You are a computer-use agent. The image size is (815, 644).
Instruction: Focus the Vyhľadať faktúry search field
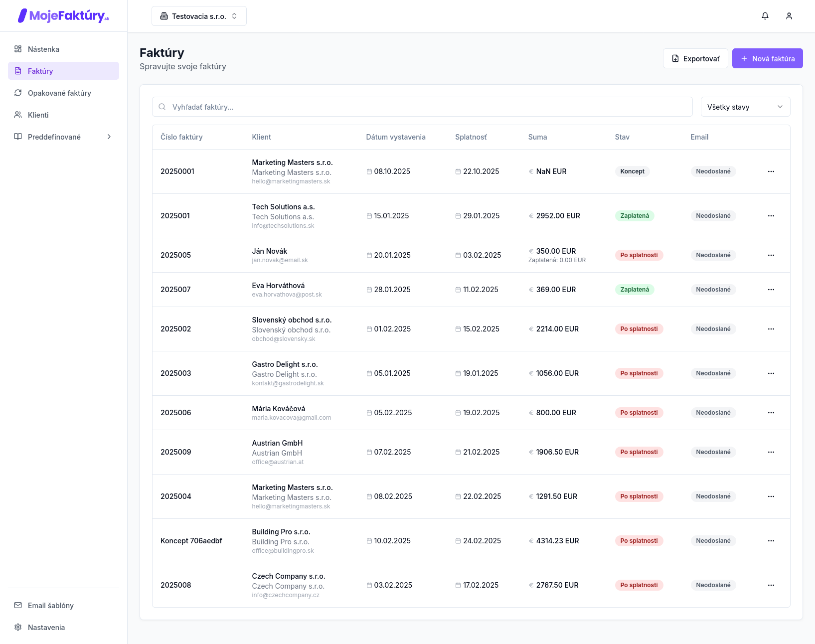[422, 107]
